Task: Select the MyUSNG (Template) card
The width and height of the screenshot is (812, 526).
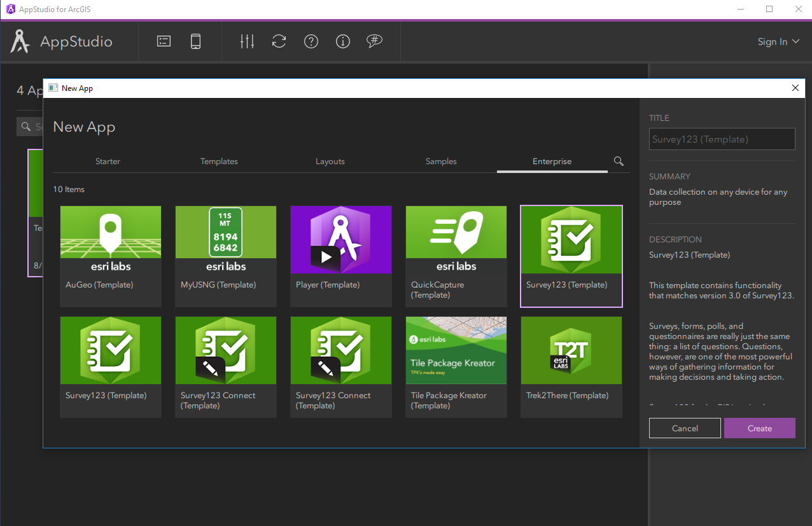Action: click(226, 256)
